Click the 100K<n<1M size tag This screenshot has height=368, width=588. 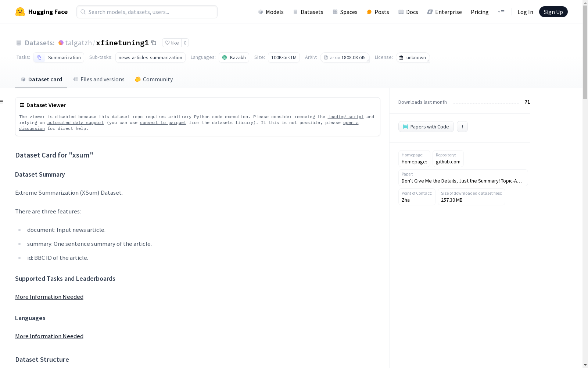(x=284, y=57)
